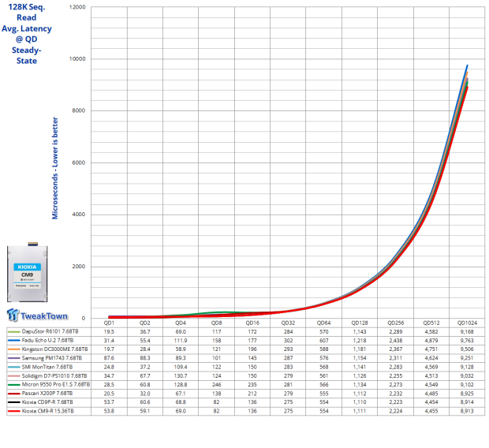489x448 pixels.
Task: Select legend entry 'Kingston DC3000ME 7.68TB'
Action: click(54, 349)
